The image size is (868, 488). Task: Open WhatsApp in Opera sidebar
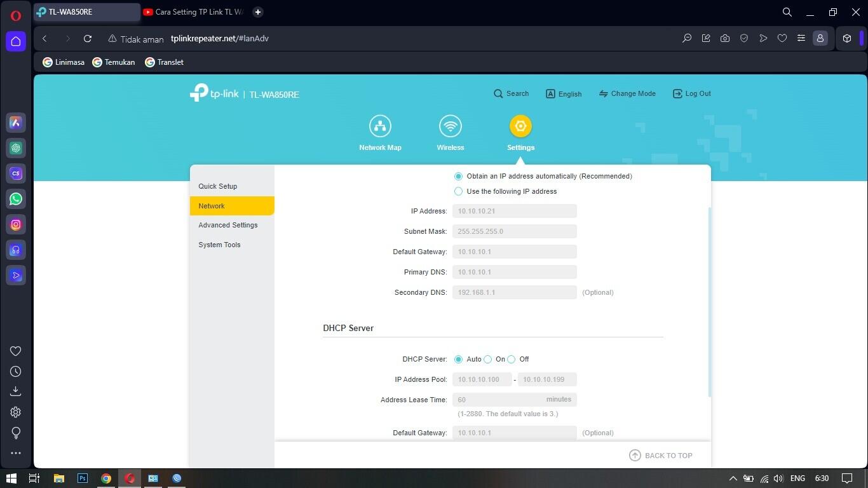16,199
